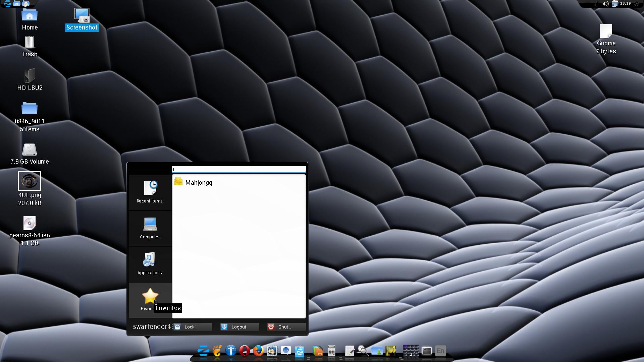The width and height of the screenshot is (644, 362).
Task: Click the volume icon in the top panel
Action: click(x=605, y=4)
